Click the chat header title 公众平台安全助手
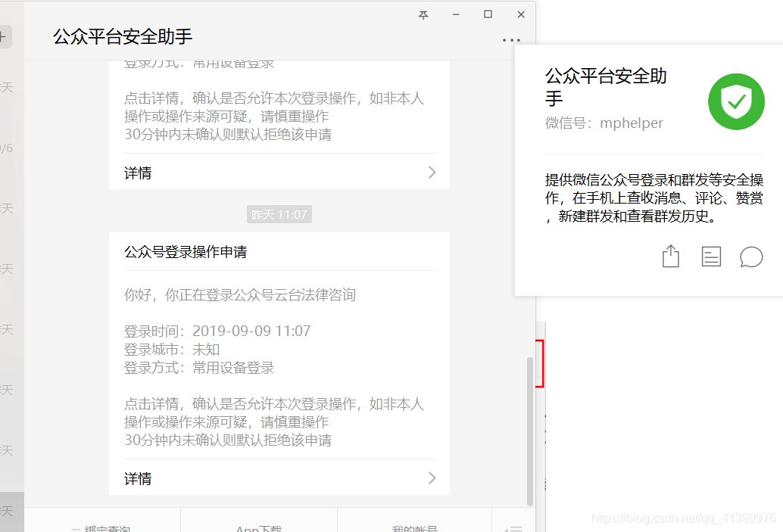This screenshot has width=783, height=532. (123, 36)
